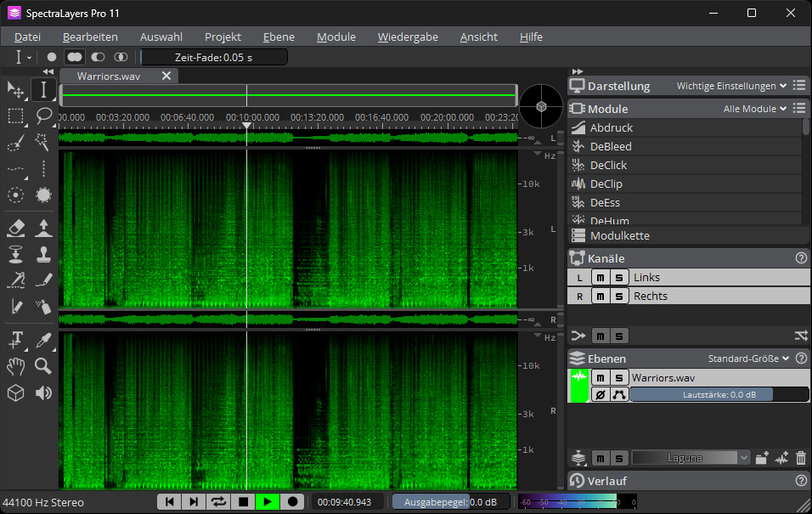Screen dimensions: 812x514
Task: Select the Zoom magnifier tool
Action: (x=43, y=366)
